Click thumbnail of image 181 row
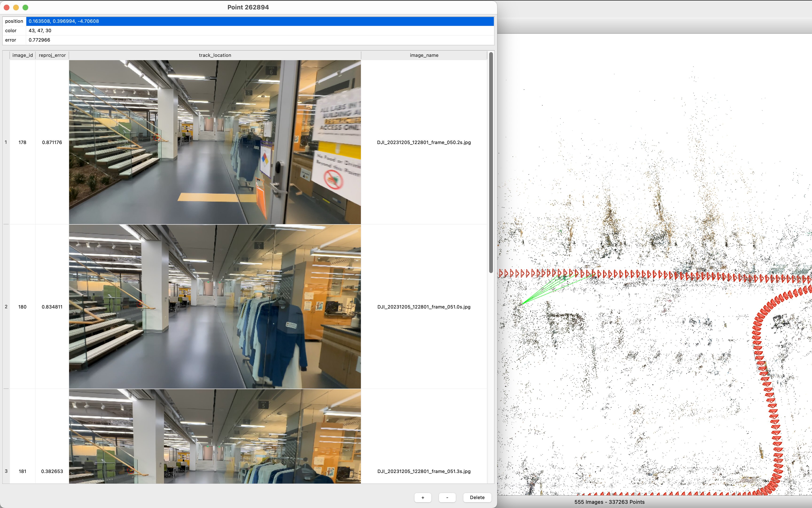This screenshot has height=508, width=812. click(x=215, y=437)
